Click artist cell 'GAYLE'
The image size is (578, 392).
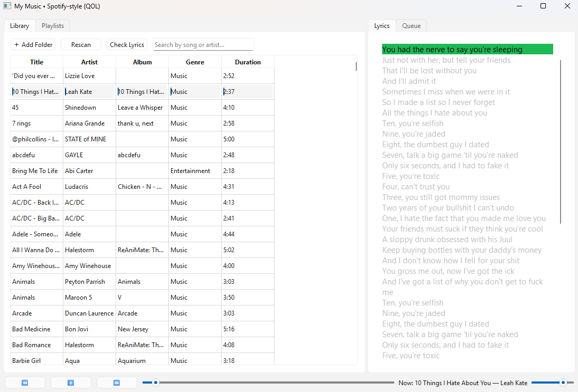click(x=89, y=155)
